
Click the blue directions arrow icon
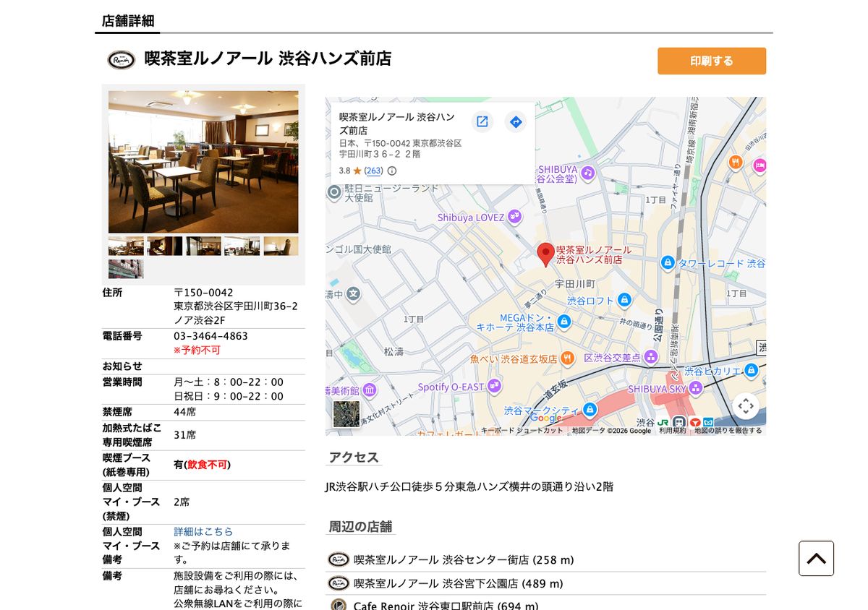pyautogui.click(x=516, y=121)
